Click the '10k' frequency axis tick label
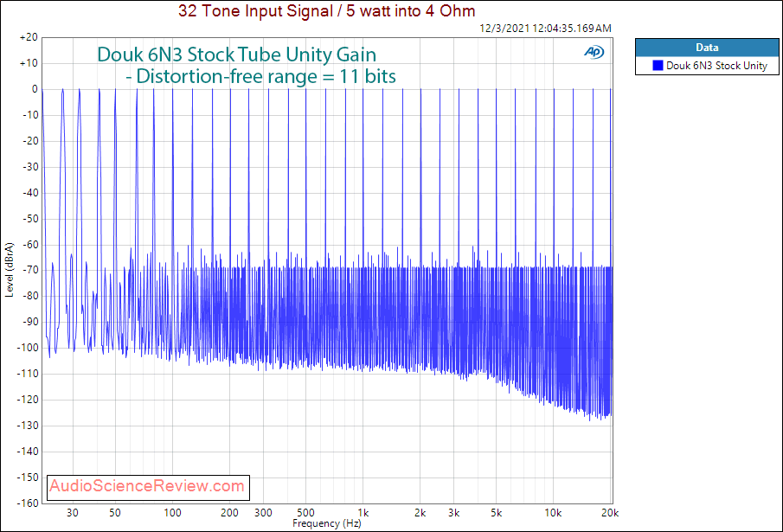The height and width of the screenshot is (532, 783). [x=554, y=513]
